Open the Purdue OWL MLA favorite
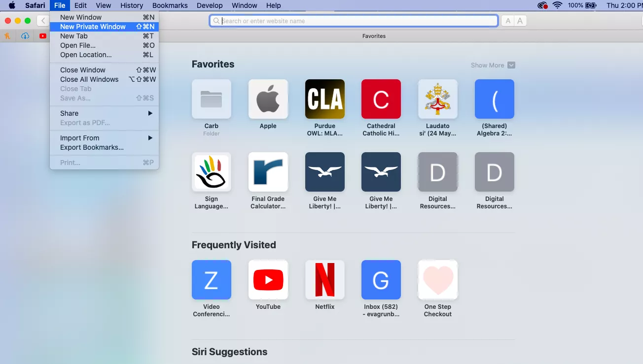 point(325,99)
